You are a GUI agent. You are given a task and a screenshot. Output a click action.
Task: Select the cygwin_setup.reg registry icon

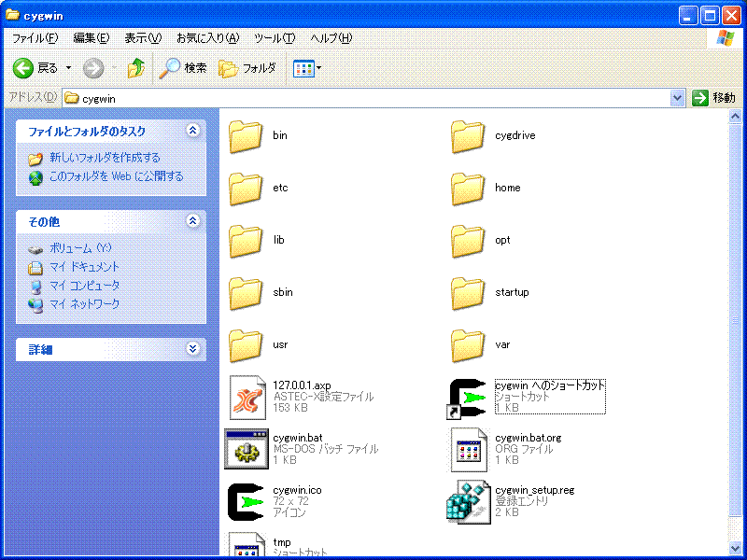[x=469, y=502]
